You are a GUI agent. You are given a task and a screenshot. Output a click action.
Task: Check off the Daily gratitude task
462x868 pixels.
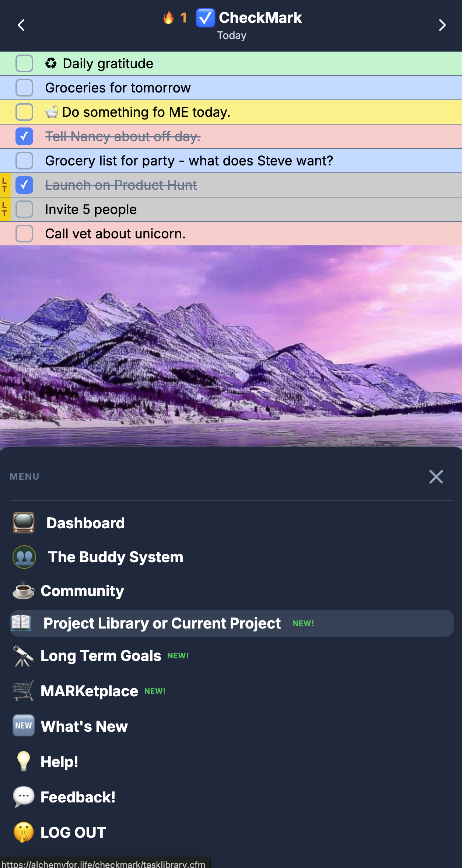[x=24, y=63]
